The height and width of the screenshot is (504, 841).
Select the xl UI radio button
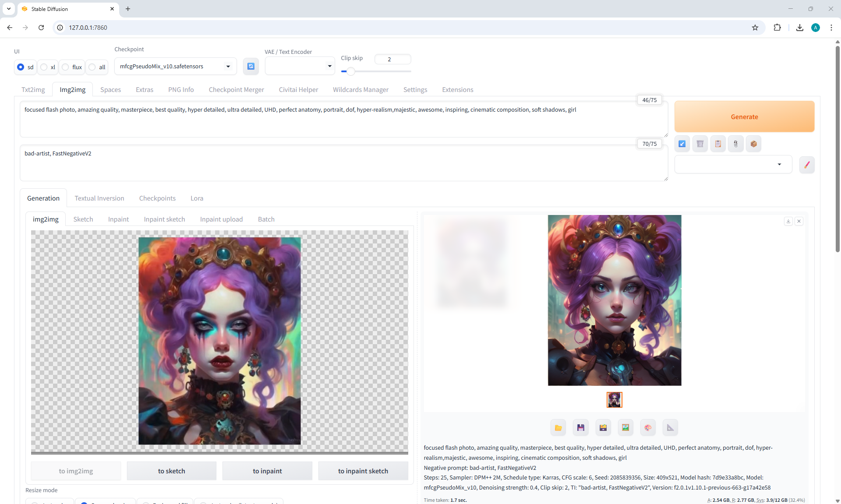[44, 67]
